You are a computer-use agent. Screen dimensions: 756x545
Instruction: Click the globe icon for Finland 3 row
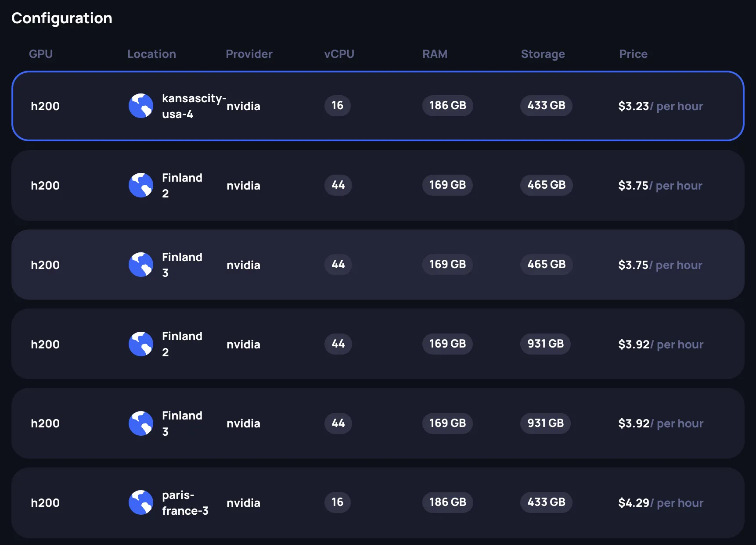pyautogui.click(x=140, y=265)
